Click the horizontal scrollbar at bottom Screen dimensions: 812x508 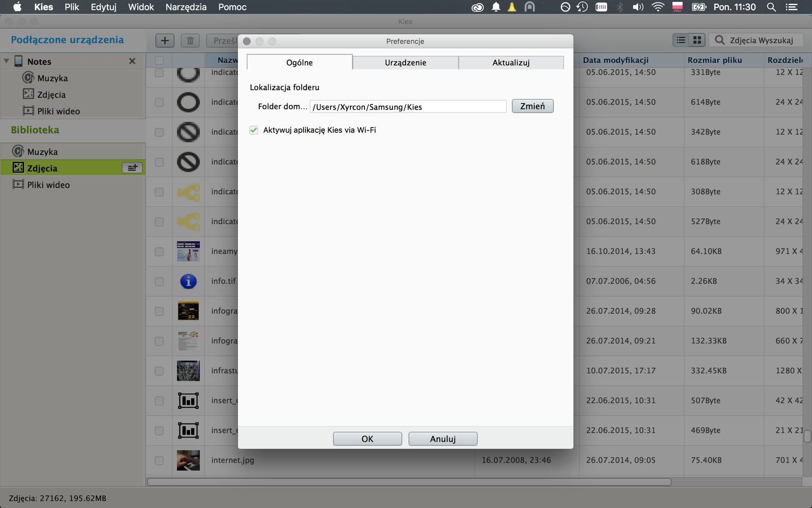click(x=409, y=482)
